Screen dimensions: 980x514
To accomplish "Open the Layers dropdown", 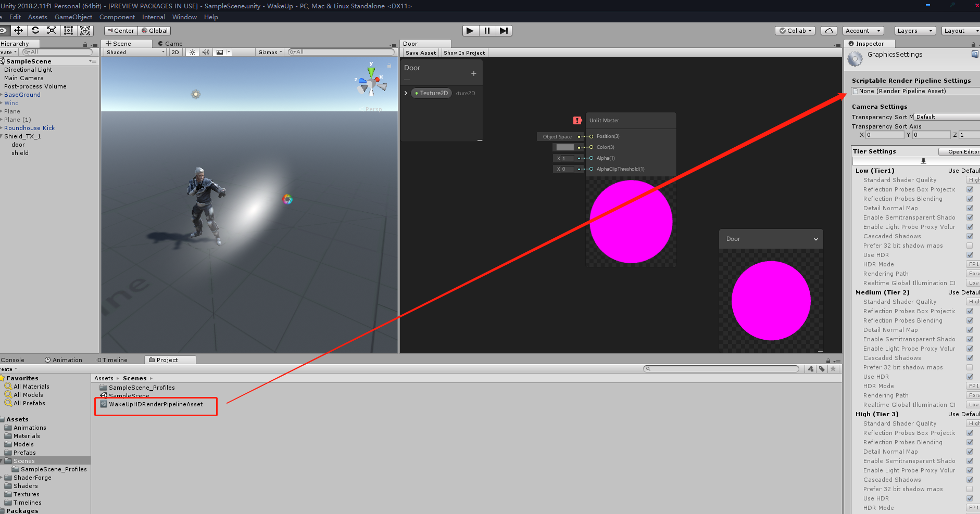I will pyautogui.click(x=915, y=31).
